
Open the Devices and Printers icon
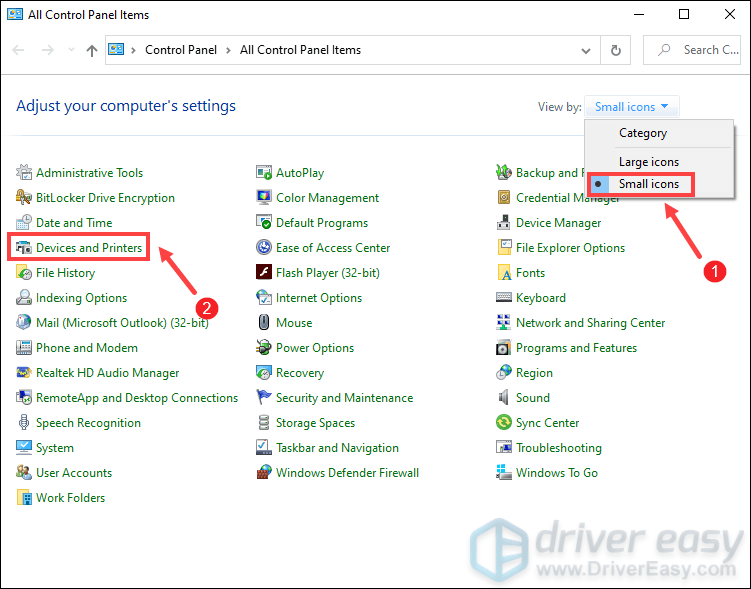pyautogui.click(x=25, y=248)
